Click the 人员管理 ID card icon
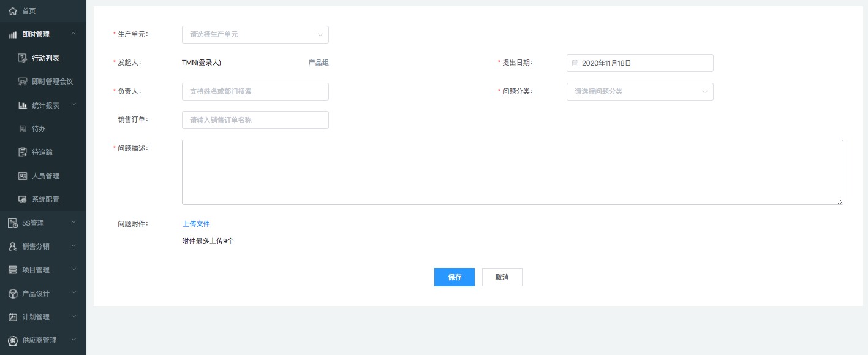Screen dimensions: 868x355 point(23,176)
